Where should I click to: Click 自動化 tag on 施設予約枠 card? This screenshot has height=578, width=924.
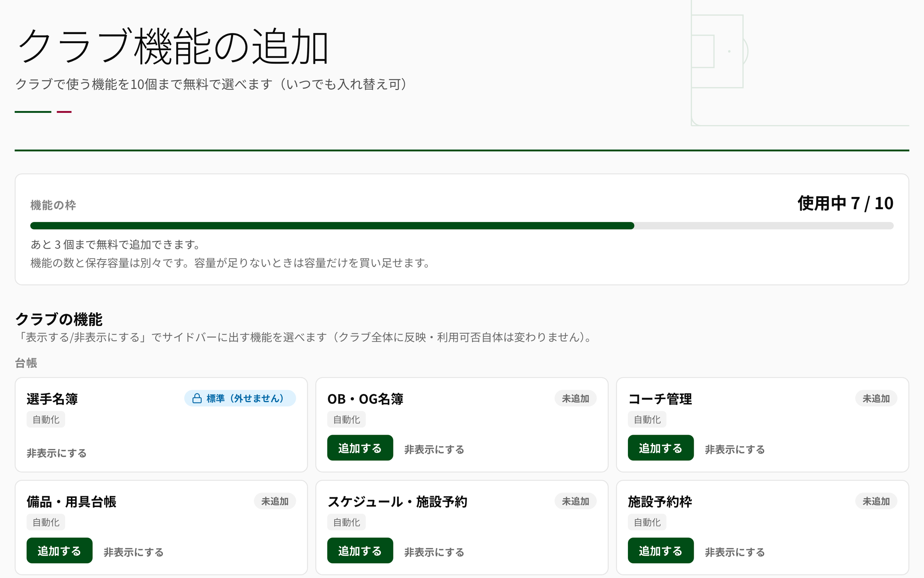pos(647,522)
